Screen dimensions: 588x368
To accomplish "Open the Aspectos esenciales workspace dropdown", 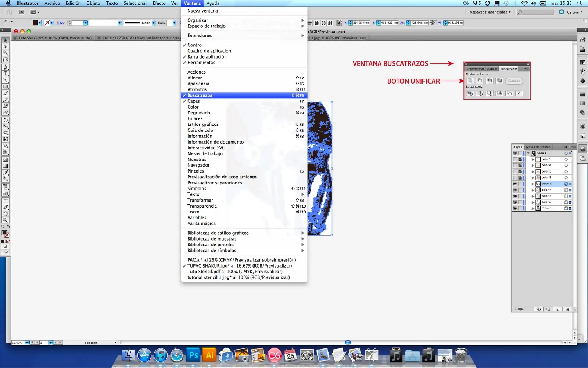I will [490, 12].
